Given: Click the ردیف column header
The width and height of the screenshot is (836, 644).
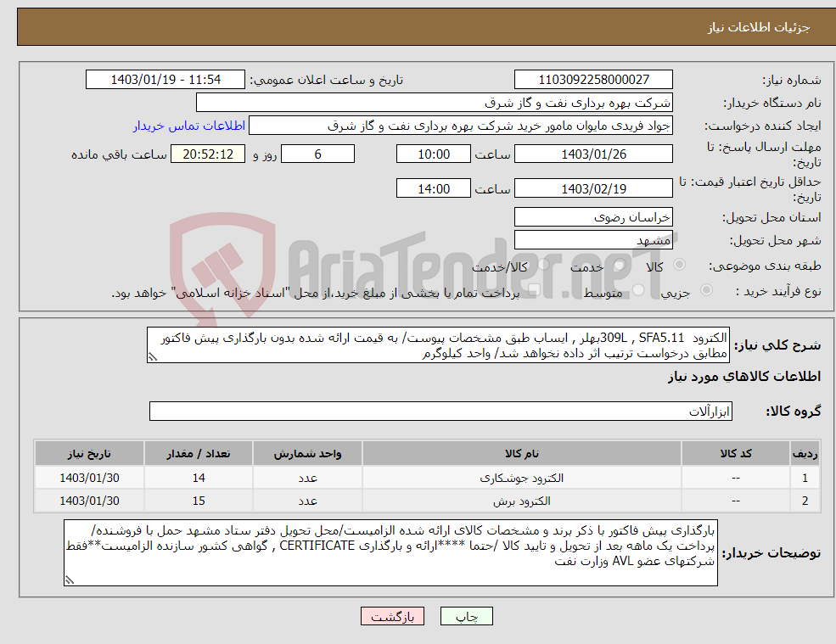Looking at the screenshot, I should [805, 454].
